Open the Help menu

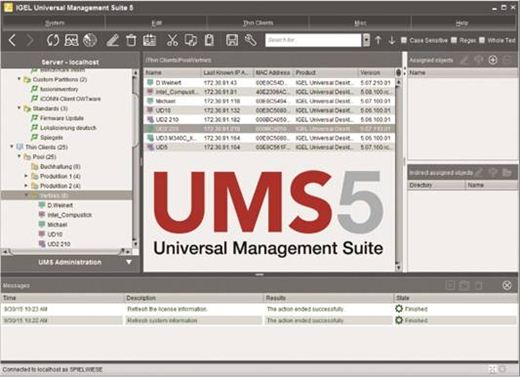point(462,23)
